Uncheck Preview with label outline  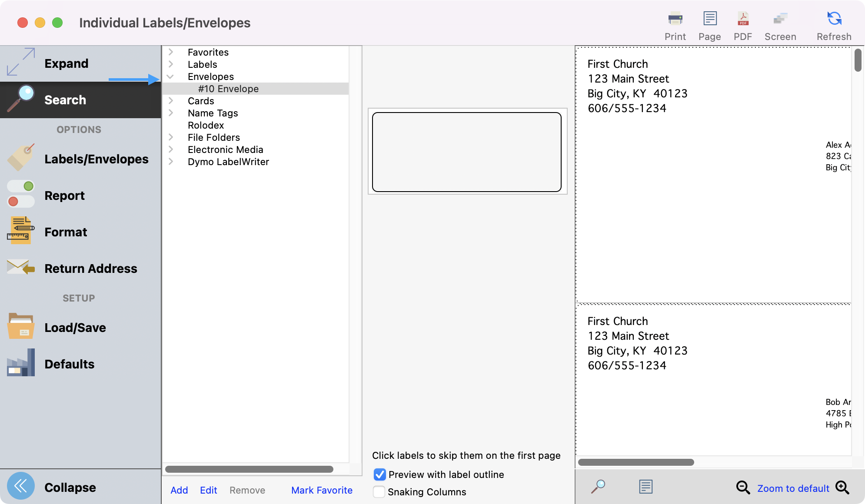tap(379, 474)
